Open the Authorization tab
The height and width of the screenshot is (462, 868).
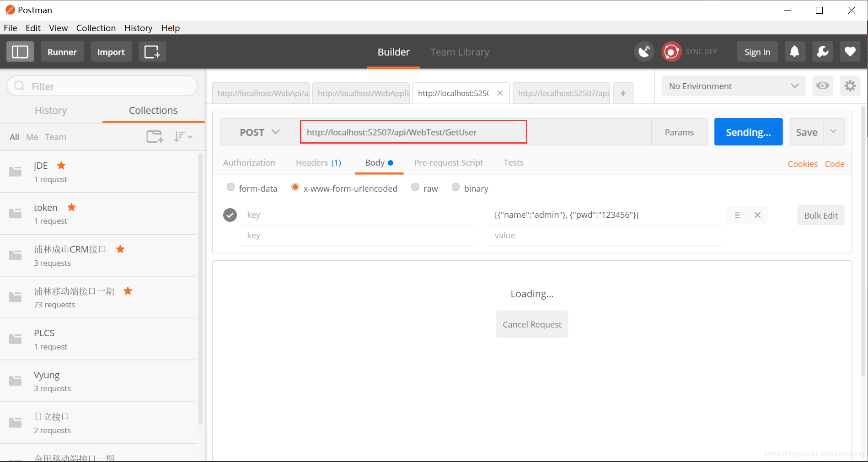click(249, 163)
